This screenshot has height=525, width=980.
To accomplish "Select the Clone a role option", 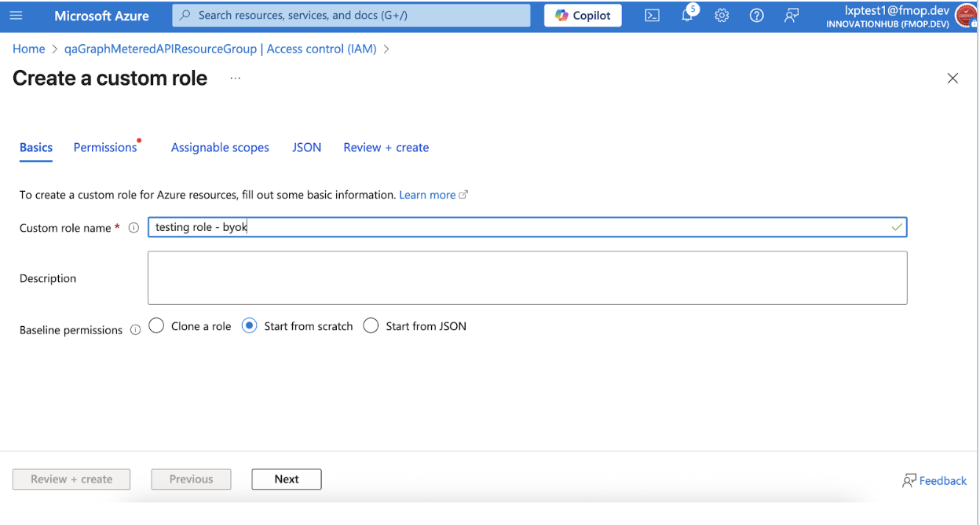I will pos(189,326).
